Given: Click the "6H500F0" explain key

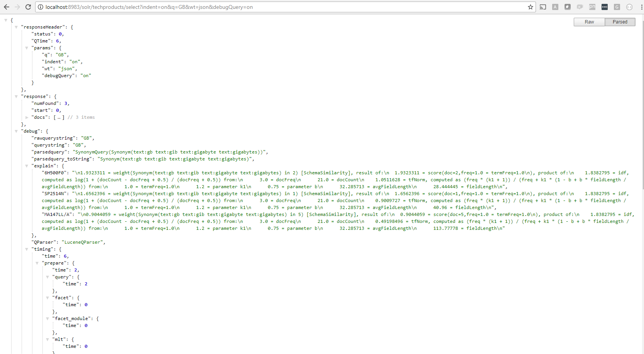Looking at the screenshot, I should pyautogui.click(x=54, y=173).
